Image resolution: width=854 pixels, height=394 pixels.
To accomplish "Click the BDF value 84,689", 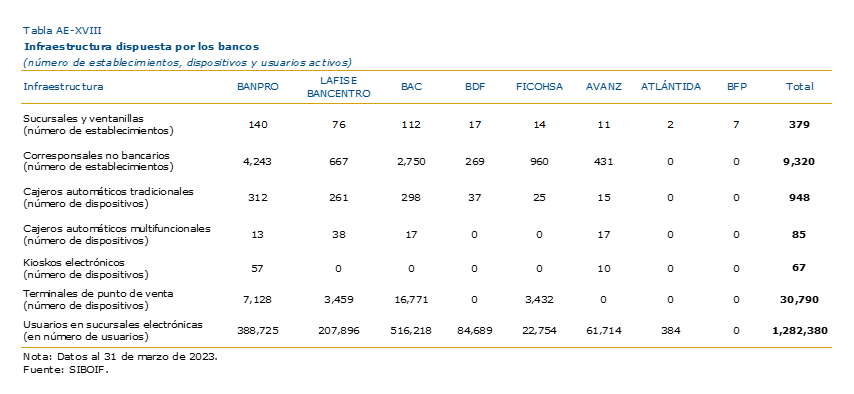I will click(x=474, y=330).
